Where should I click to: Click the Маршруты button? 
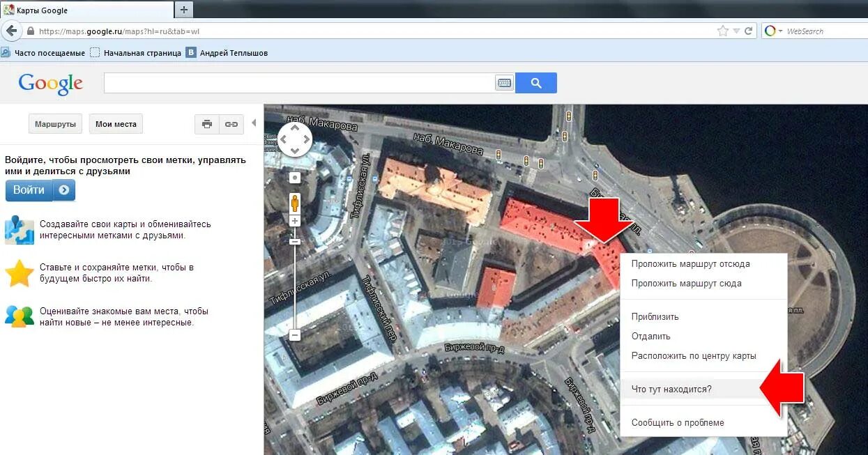click(55, 124)
